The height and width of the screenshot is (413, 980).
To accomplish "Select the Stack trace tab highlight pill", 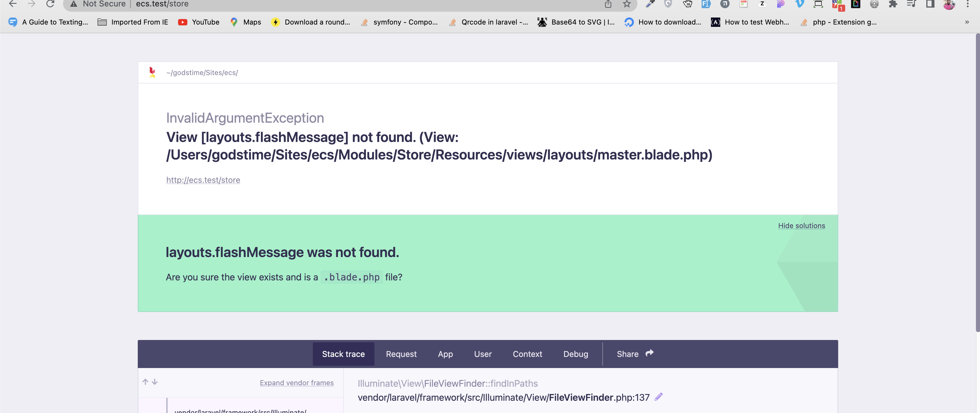I will 343,354.
